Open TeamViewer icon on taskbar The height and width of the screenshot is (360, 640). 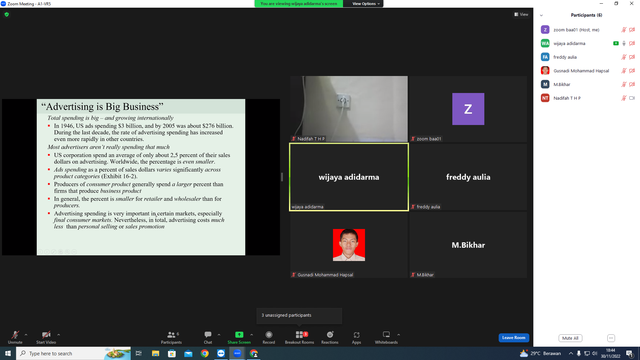pyautogui.click(x=221, y=353)
